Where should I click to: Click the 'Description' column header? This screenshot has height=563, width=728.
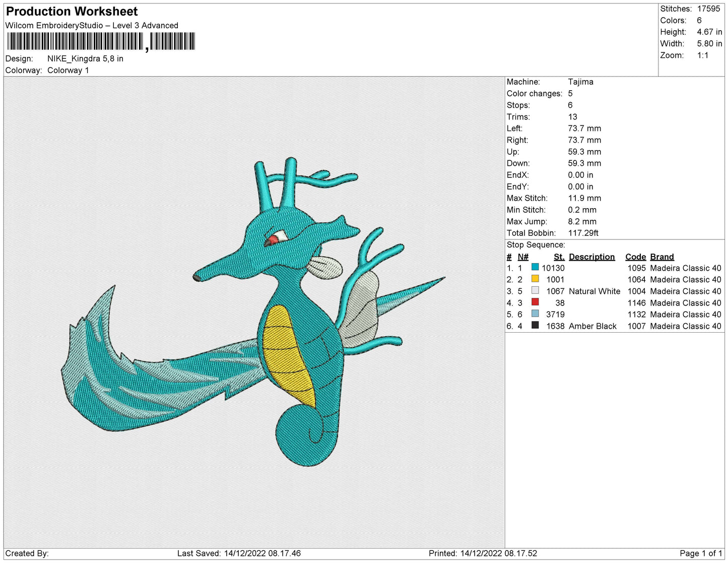pyautogui.click(x=592, y=257)
